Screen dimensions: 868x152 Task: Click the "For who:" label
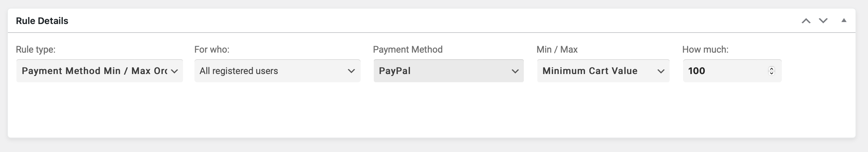212,50
